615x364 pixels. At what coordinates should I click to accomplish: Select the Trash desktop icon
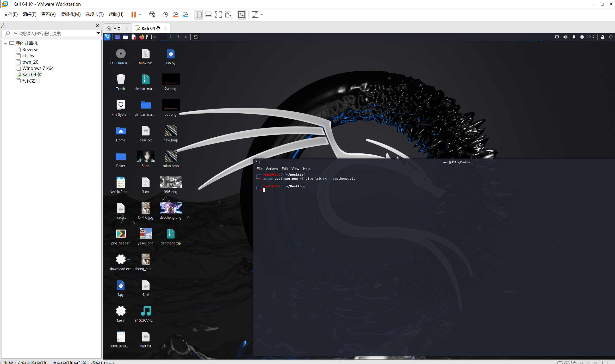(121, 82)
